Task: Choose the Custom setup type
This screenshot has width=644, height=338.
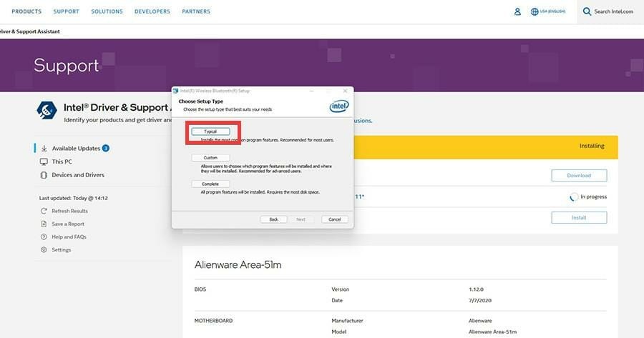Action: pos(210,157)
